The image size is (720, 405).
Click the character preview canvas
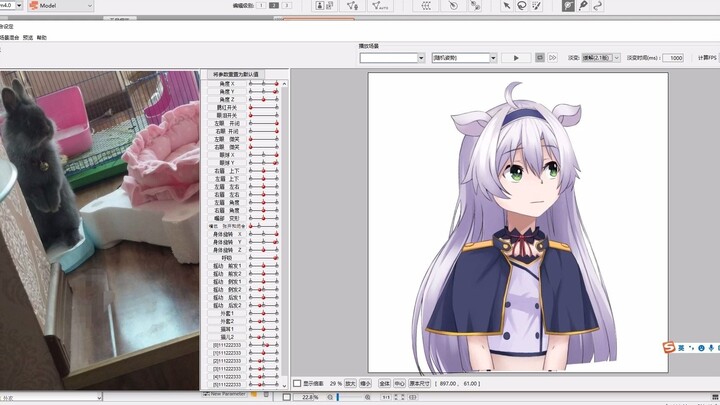[518, 223]
